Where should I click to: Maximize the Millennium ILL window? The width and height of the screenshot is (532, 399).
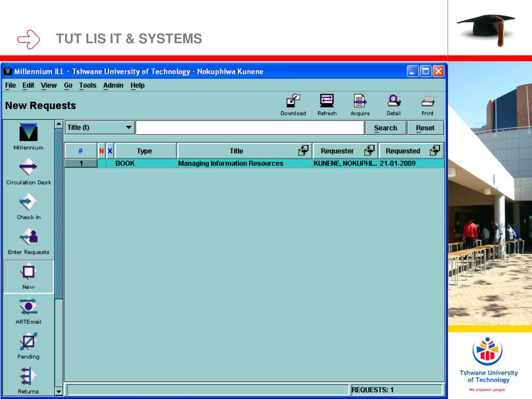click(x=425, y=71)
